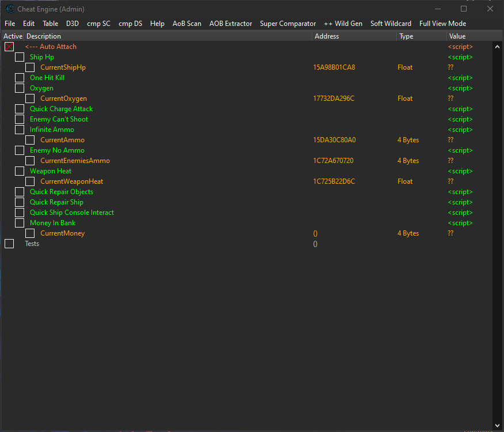Minimize the Cheat Engine window

437,9
